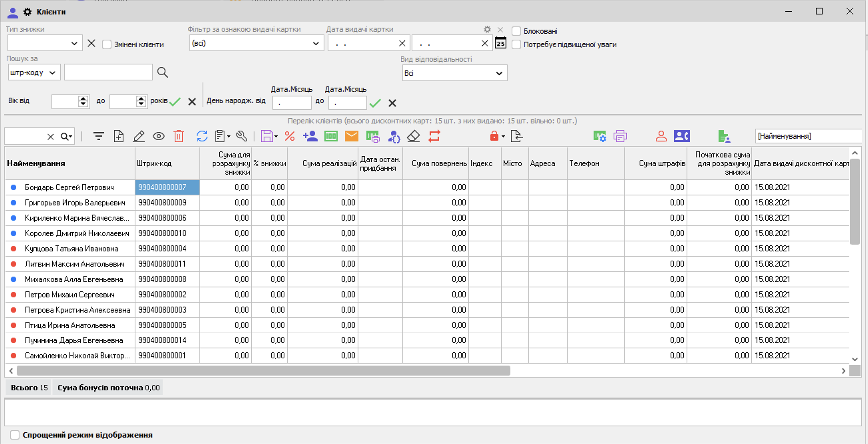Sort by 'Найменування' column header
Screen dimensions: 868x444
tap(70, 164)
